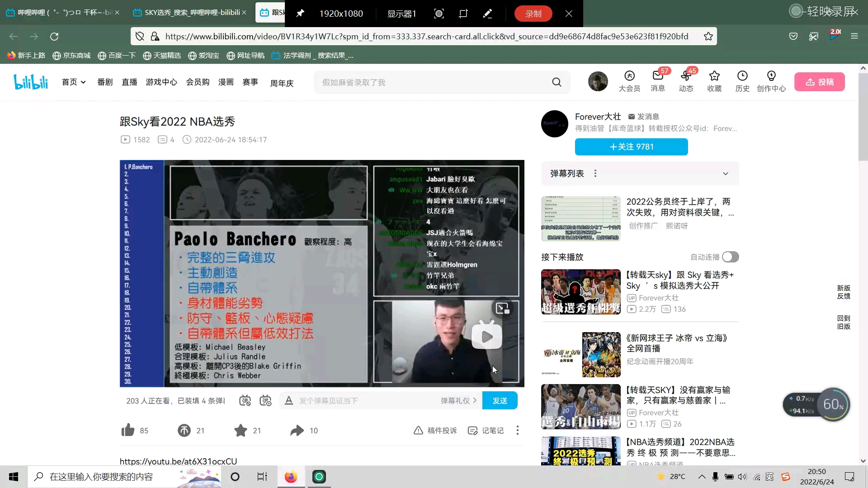This screenshot has width=868, height=488.
Task: Open browser hamburger menu
Action: coord(854,37)
